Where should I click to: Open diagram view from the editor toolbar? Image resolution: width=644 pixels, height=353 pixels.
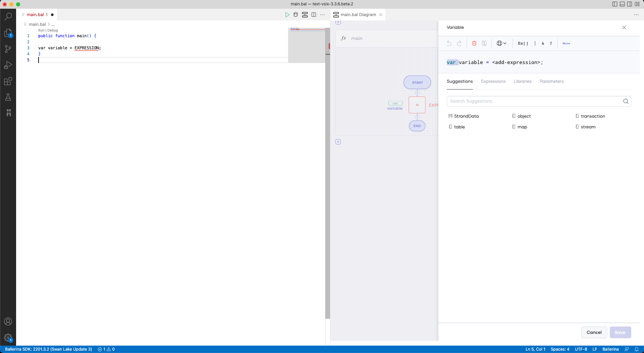tap(305, 15)
